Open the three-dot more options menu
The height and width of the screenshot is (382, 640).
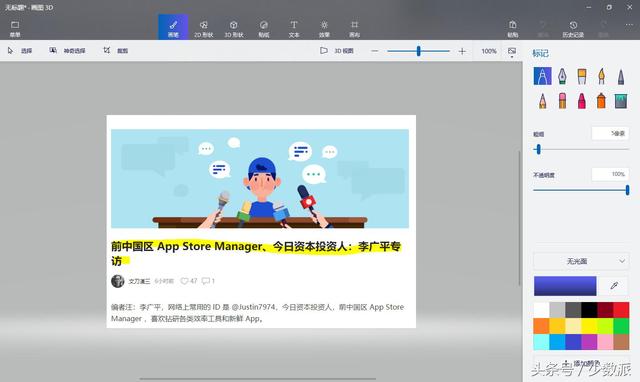pos(629,25)
